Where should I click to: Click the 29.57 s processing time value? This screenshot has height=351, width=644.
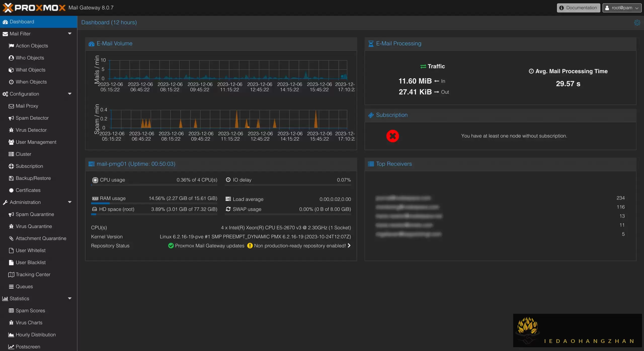[568, 84]
